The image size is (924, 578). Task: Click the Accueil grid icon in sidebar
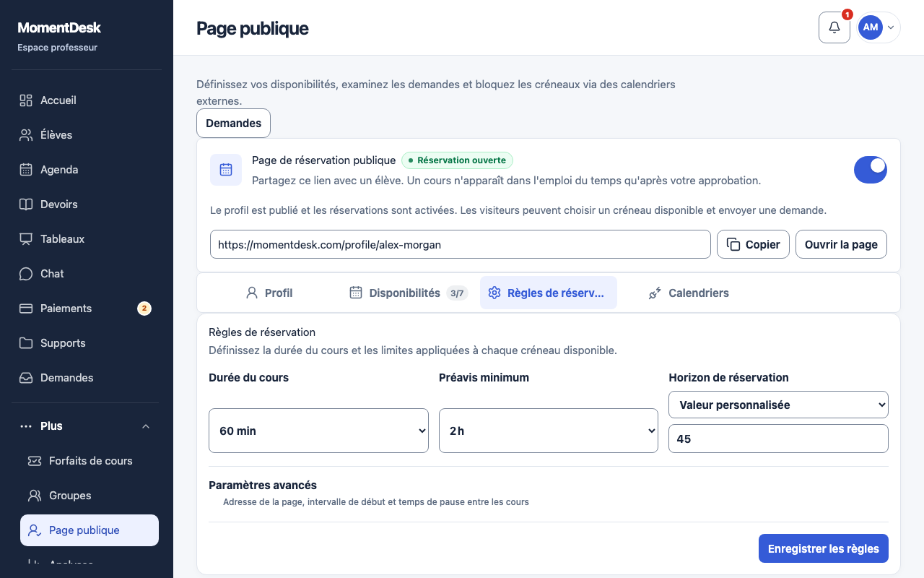tap(26, 100)
